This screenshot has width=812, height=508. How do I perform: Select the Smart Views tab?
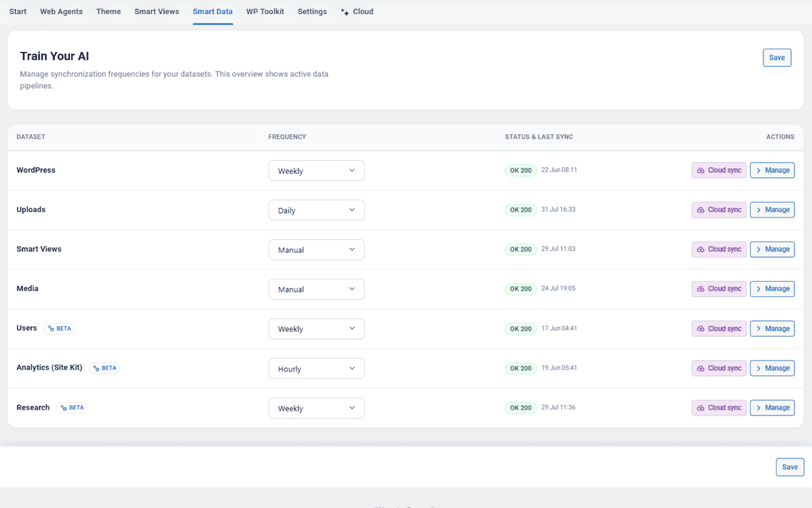tap(157, 11)
